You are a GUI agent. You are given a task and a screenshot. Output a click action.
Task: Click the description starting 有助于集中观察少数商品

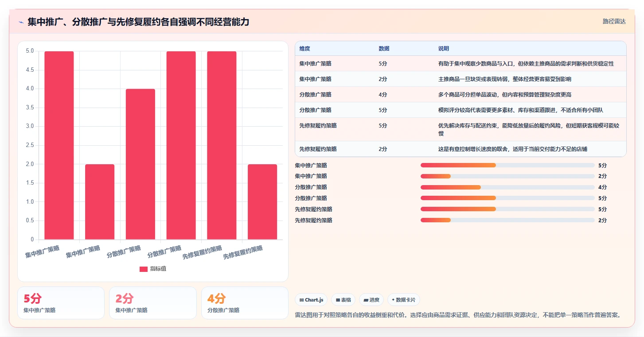pos(526,64)
